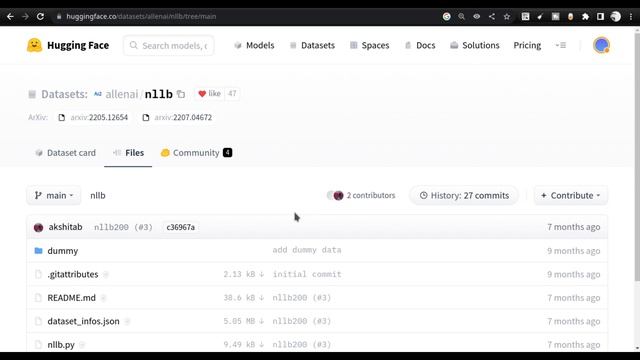
Task: Open History: 27 commits
Action: pyautogui.click(x=464, y=196)
